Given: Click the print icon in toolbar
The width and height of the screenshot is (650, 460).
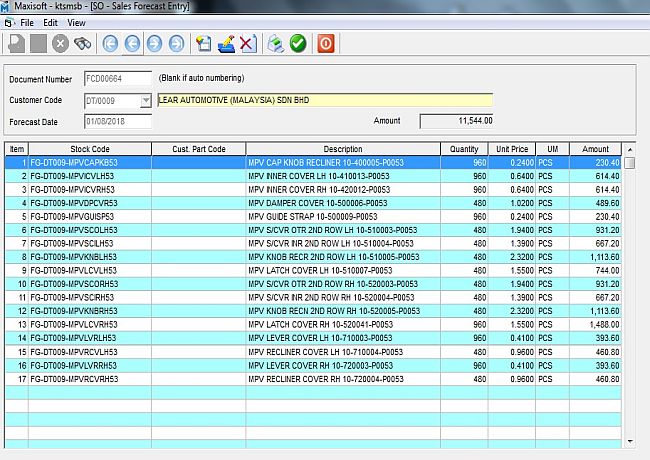Looking at the screenshot, I should pyautogui.click(x=275, y=44).
